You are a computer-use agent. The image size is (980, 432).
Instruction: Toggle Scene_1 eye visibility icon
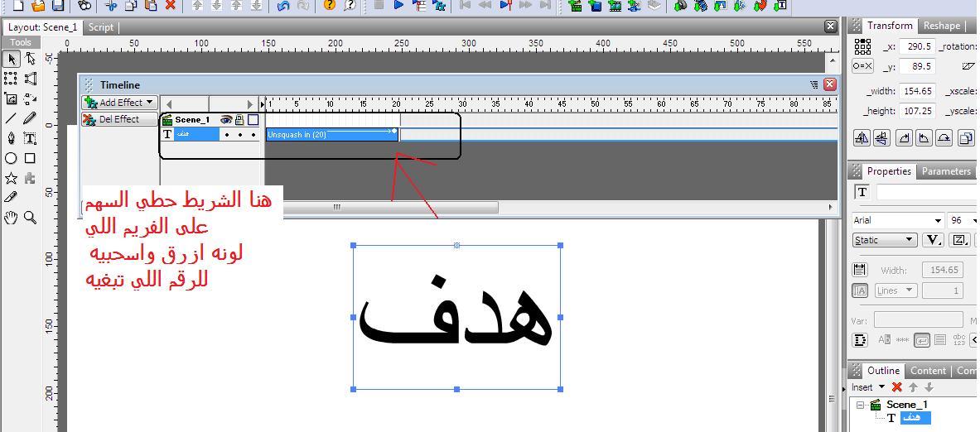click(226, 119)
